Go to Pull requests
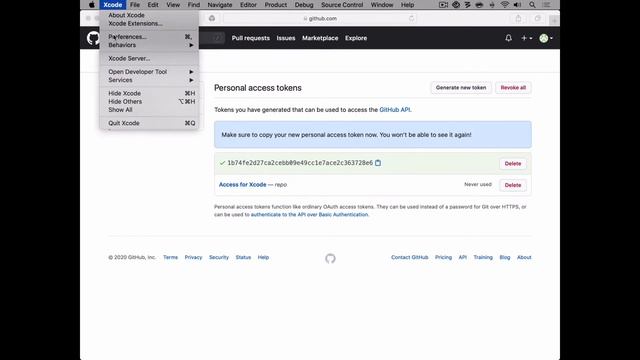The image size is (640, 360). click(x=251, y=38)
